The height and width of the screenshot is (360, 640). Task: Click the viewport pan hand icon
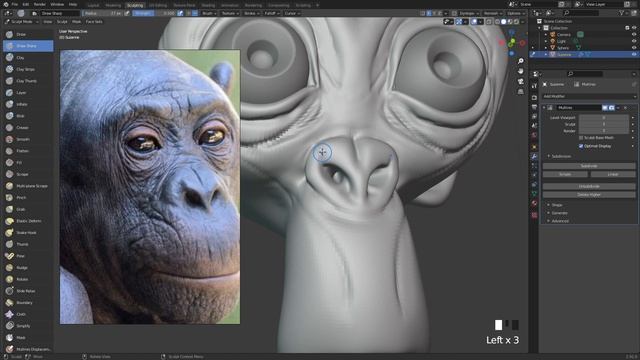[x=520, y=71]
